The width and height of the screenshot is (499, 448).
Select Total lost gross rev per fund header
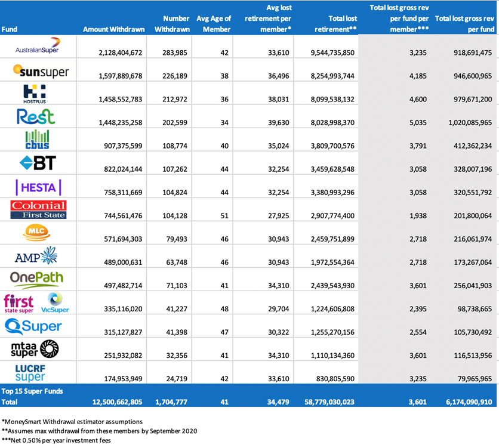(x=464, y=24)
